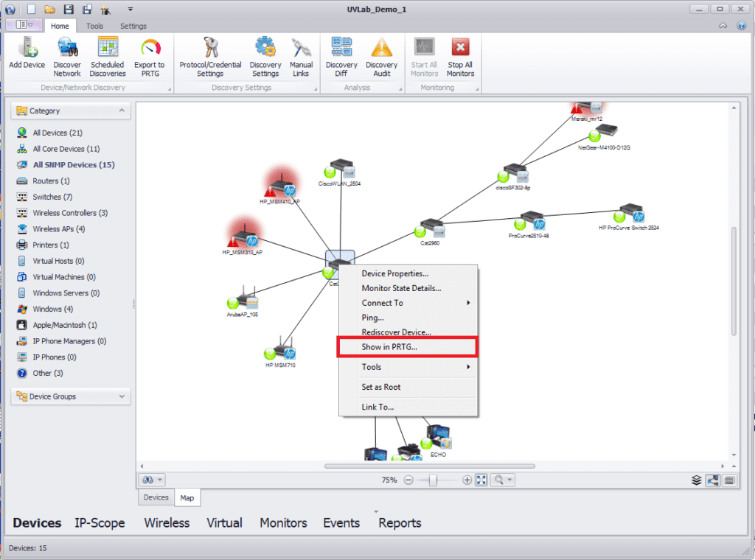This screenshot has width=755, height=560.
Task: Click the zoom out minus button
Action: [408, 480]
